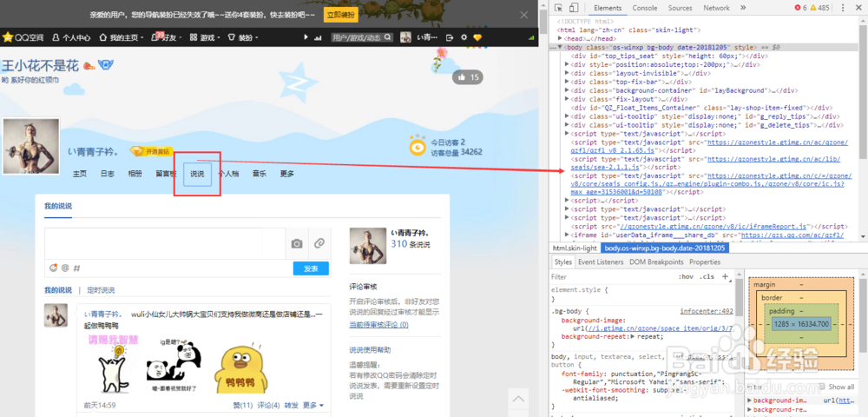The width and height of the screenshot is (868, 417).
Task: Open the 游戏 dropdown menu
Action: (x=206, y=37)
